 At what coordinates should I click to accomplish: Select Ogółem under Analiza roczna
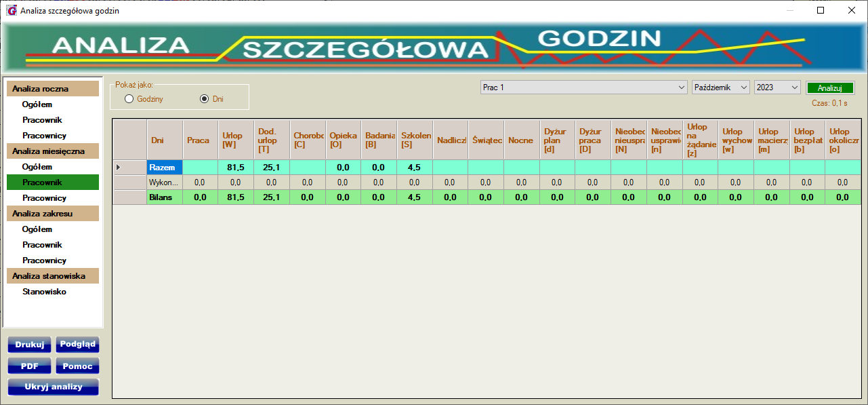tap(37, 104)
